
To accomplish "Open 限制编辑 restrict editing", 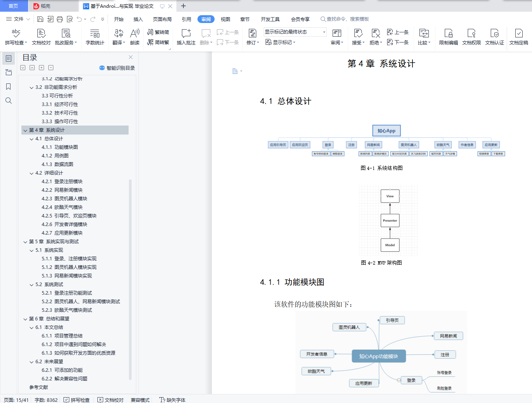I will (x=449, y=37).
